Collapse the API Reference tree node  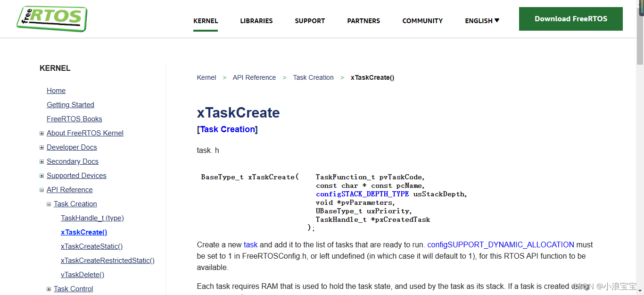[x=42, y=190]
